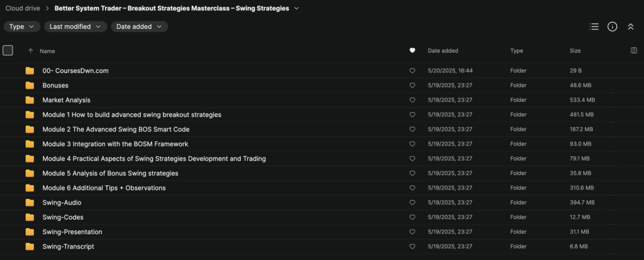Viewport: 644px width, 260px height.
Task: Select the Swing-Codes folder name
Action: point(63,217)
